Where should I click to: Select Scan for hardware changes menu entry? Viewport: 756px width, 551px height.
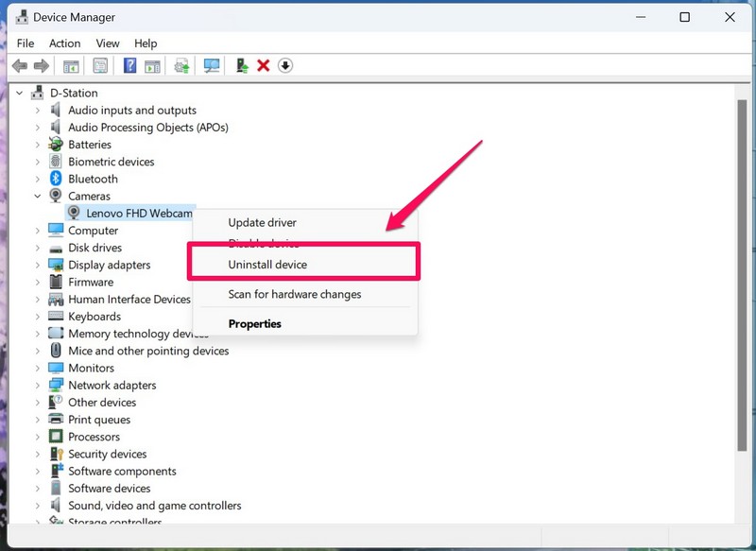pos(294,294)
